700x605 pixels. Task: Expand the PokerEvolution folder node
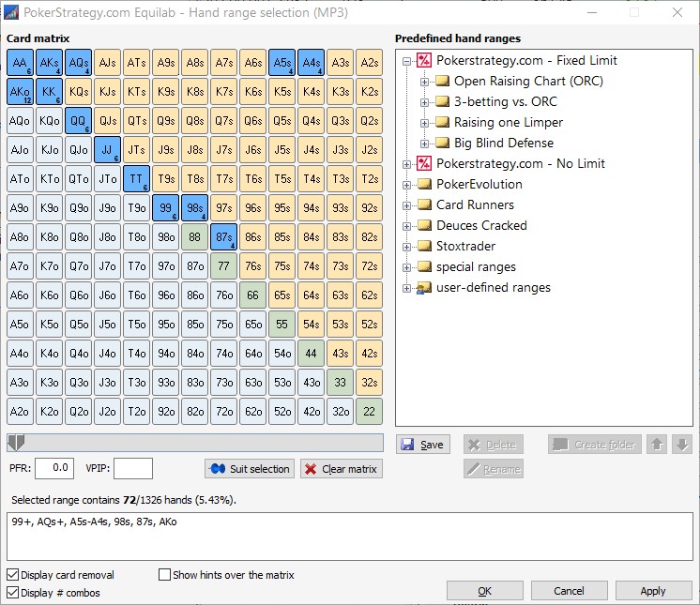406,185
